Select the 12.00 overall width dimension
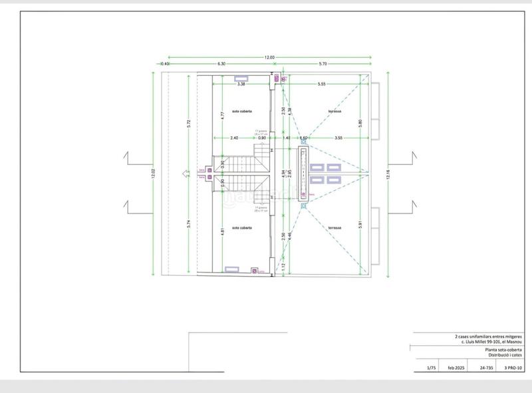The height and width of the screenshot is (393, 532). tap(269, 57)
